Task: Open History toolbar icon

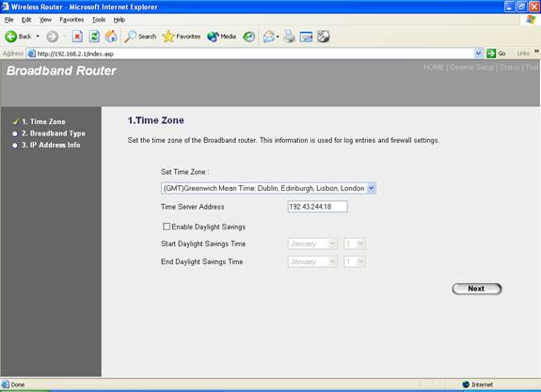Action: (248, 37)
